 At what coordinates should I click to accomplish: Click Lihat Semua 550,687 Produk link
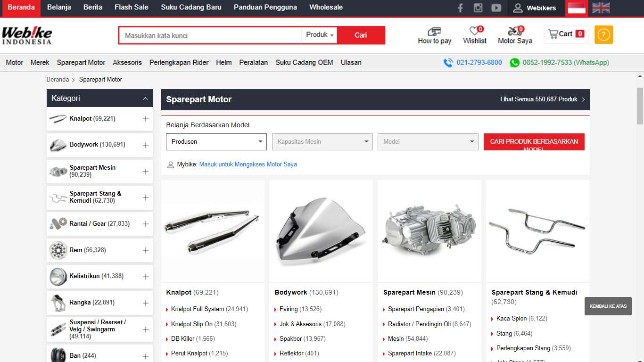[543, 99]
